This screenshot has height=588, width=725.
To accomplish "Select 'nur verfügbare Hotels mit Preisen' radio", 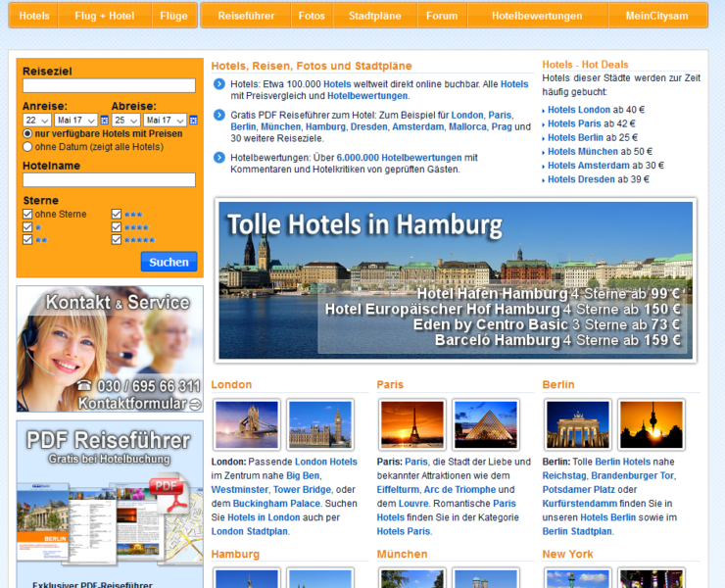I will click(x=27, y=133).
